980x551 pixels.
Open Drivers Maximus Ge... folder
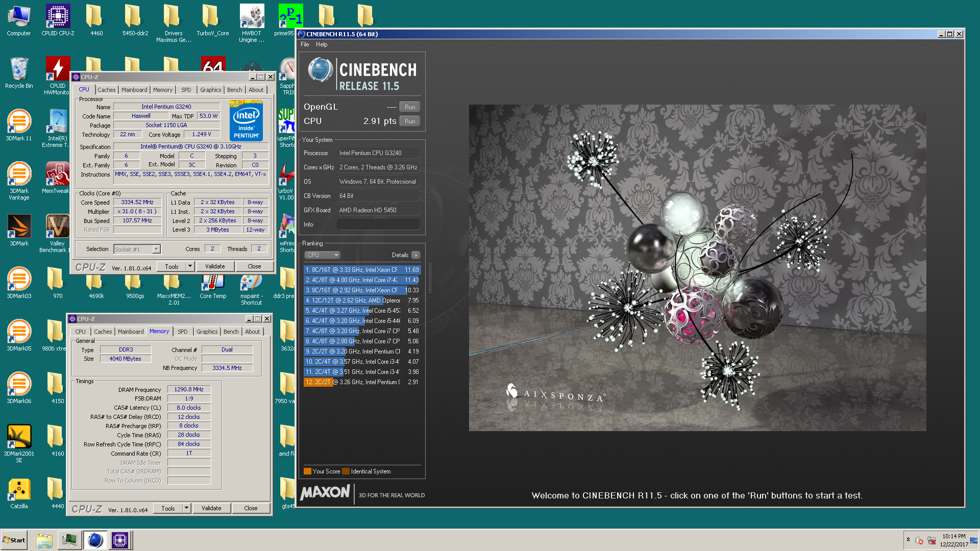coord(174,23)
